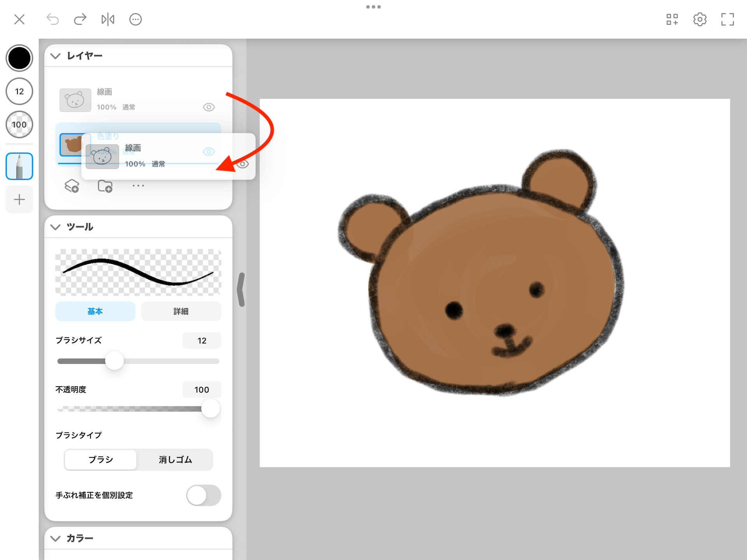Enable 手ぶれ補正を個別設定 switch
This screenshot has height=560, width=747.
click(203, 495)
